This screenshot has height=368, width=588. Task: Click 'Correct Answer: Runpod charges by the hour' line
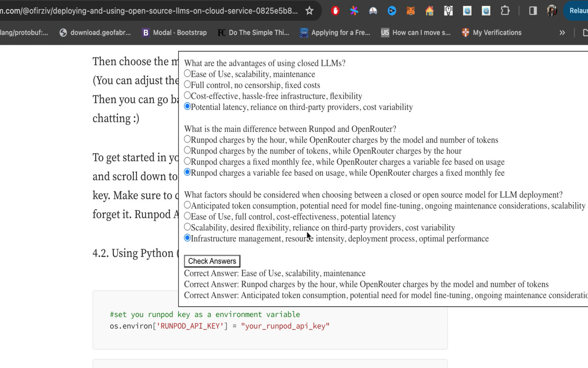(x=366, y=284)
